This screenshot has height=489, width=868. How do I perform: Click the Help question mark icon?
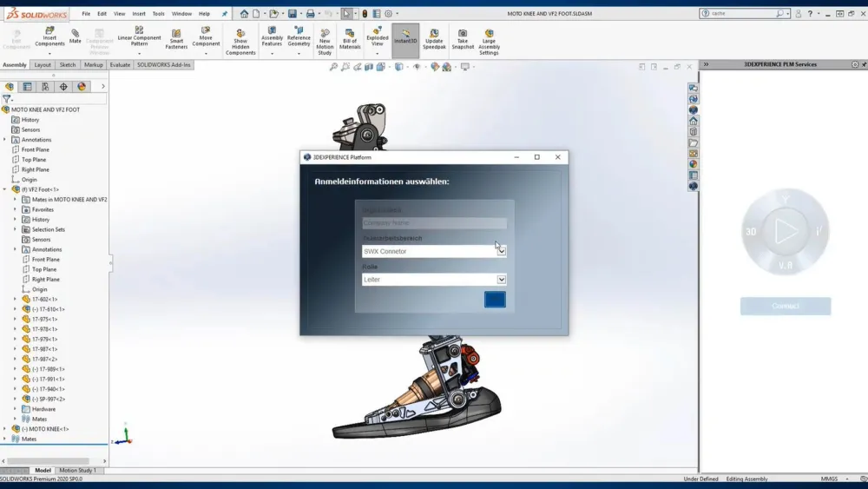tap(810, 13)
